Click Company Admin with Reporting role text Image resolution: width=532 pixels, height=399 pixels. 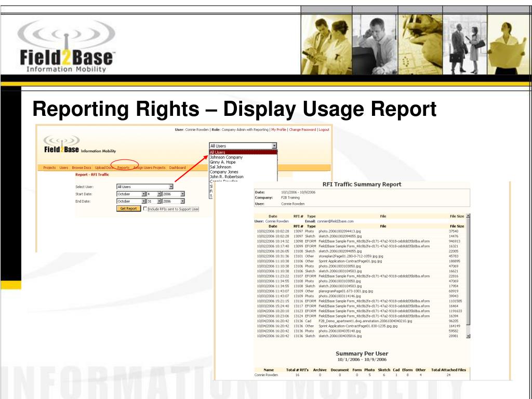pyautogui.click(x=245, y=129)
